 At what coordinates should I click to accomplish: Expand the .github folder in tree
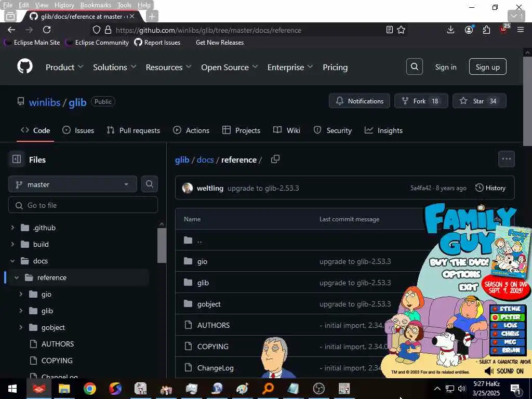(12, 228)
